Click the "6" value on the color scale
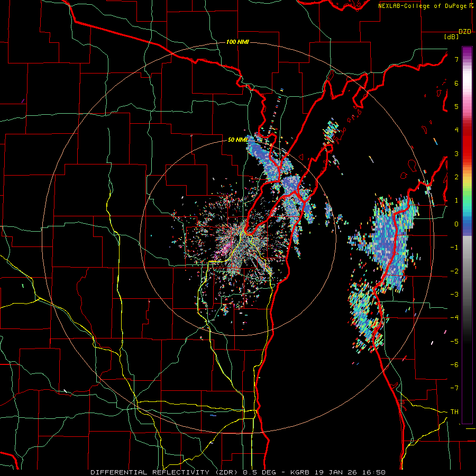 point(456,83)
